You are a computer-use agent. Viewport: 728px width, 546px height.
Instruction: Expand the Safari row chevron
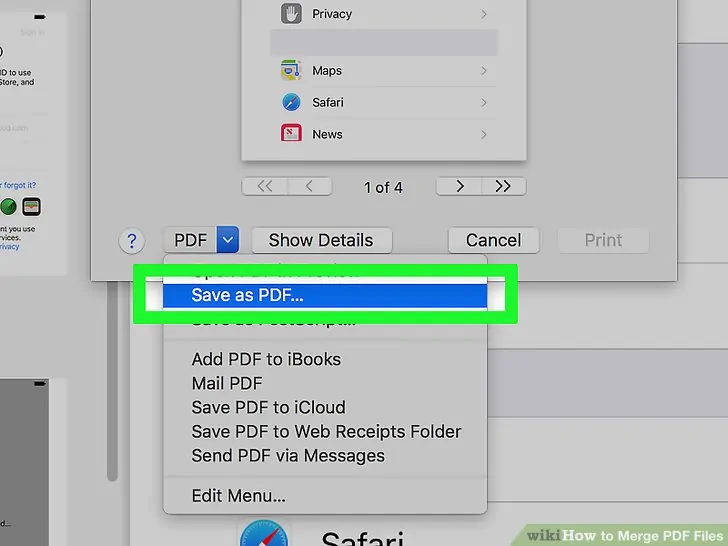(x=484, y=102)
